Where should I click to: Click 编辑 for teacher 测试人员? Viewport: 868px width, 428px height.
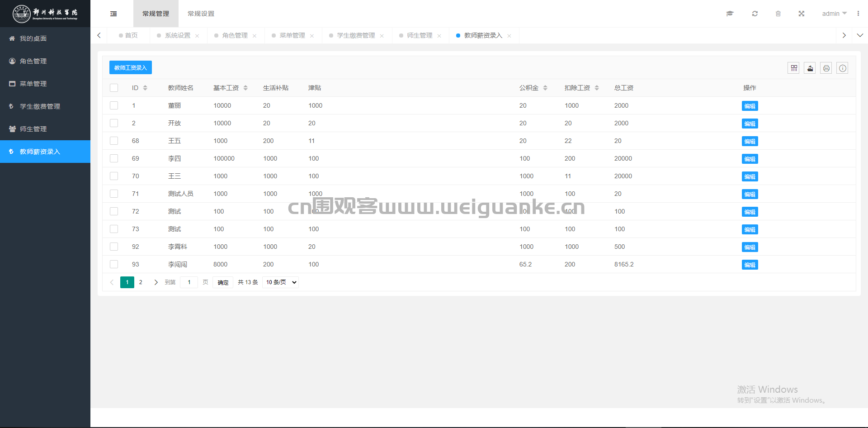(x=750, y=194)
